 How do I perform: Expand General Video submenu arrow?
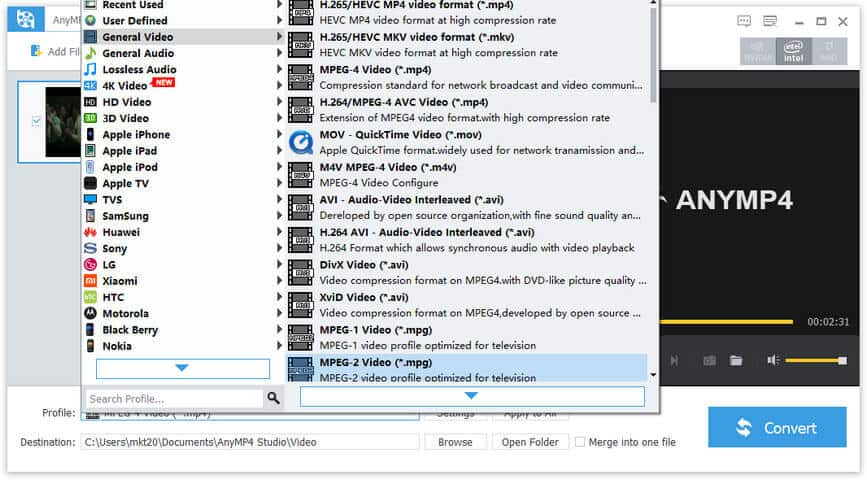[279, 36]
